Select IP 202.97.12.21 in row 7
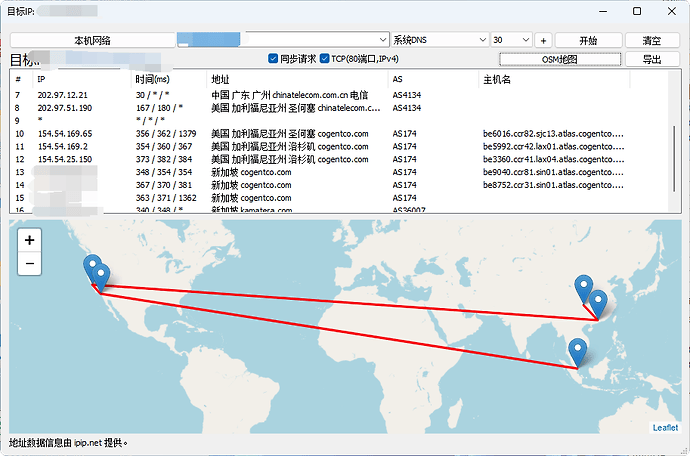Viewport: 690px width, 456px height. click(62, 95)
